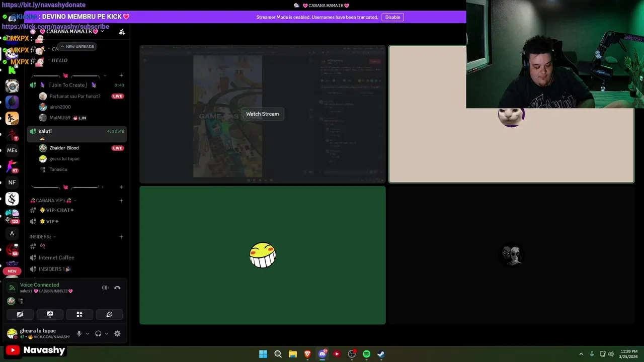Viewport: 644px width, 362px height.
Task: Show hidden system tray icons
Action: [581, 354]
